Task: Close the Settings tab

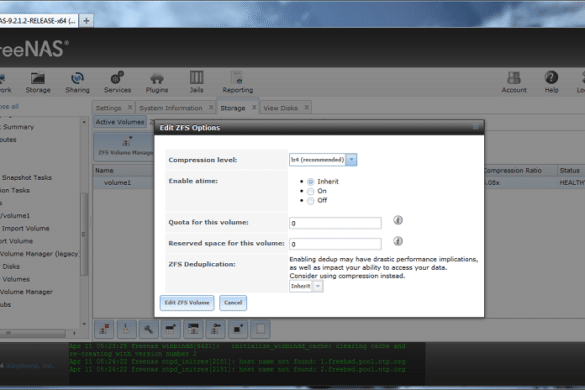Action: [130, 107]
